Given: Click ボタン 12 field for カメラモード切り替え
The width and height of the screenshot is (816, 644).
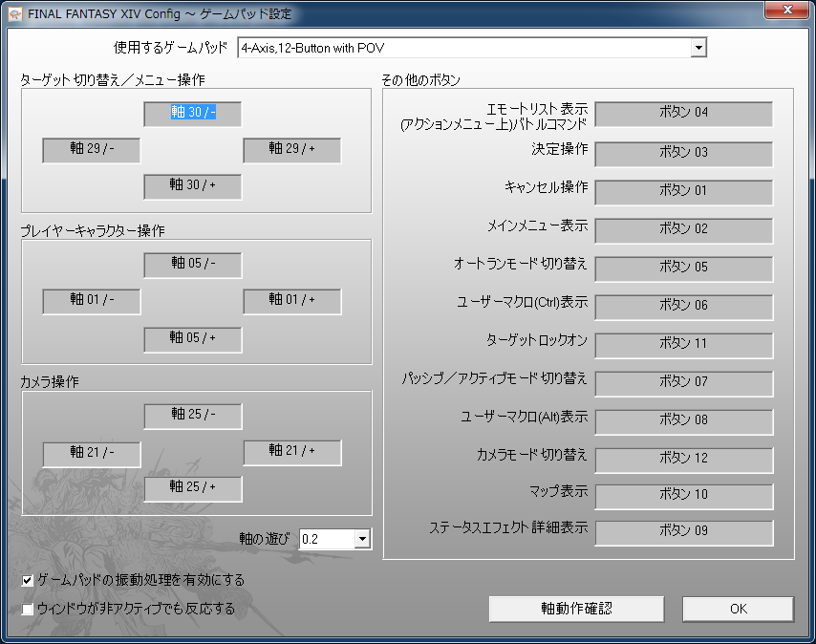Looking at the screenshot, I should click(684, 460).
